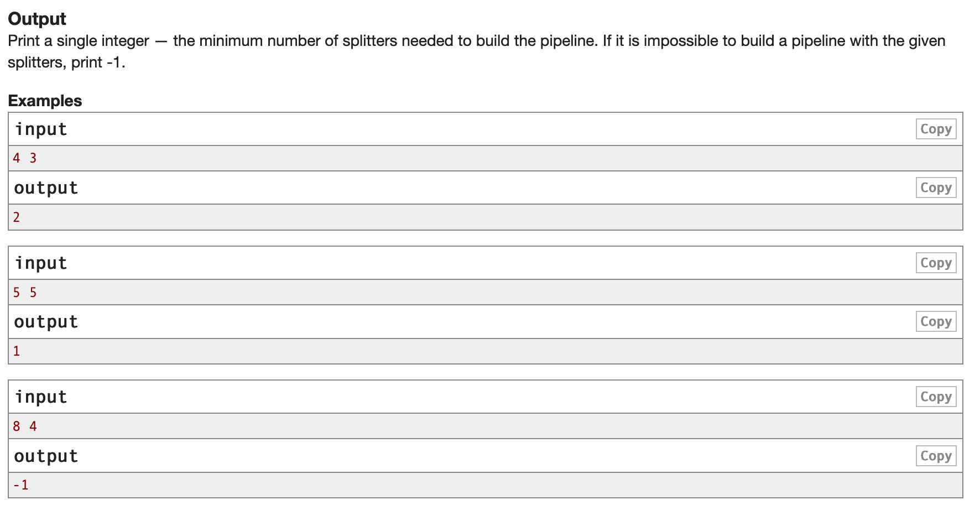The height and width of the screenshot is (505, 980).
Task: Click the second example's input label
Action: pyautogui.click(x=41, y=262)
